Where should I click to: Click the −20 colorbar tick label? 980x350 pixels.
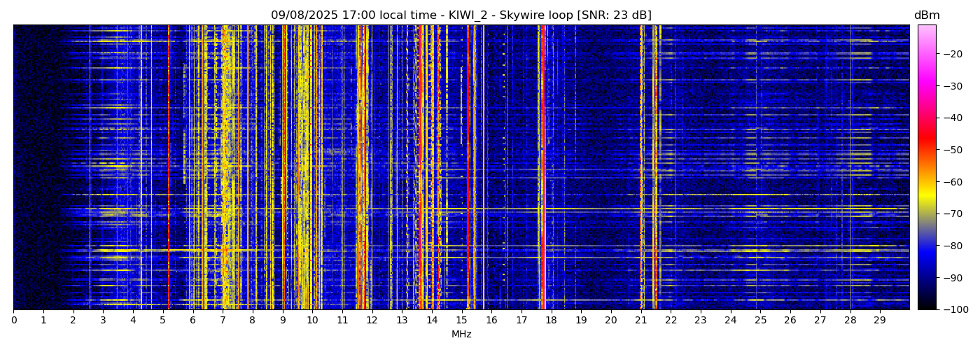951,54
